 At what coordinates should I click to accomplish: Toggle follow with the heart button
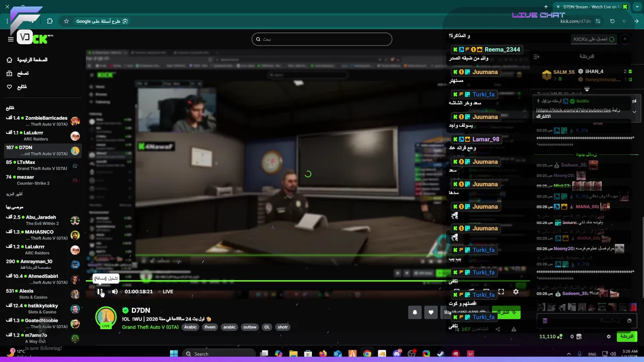coord(431,312)
